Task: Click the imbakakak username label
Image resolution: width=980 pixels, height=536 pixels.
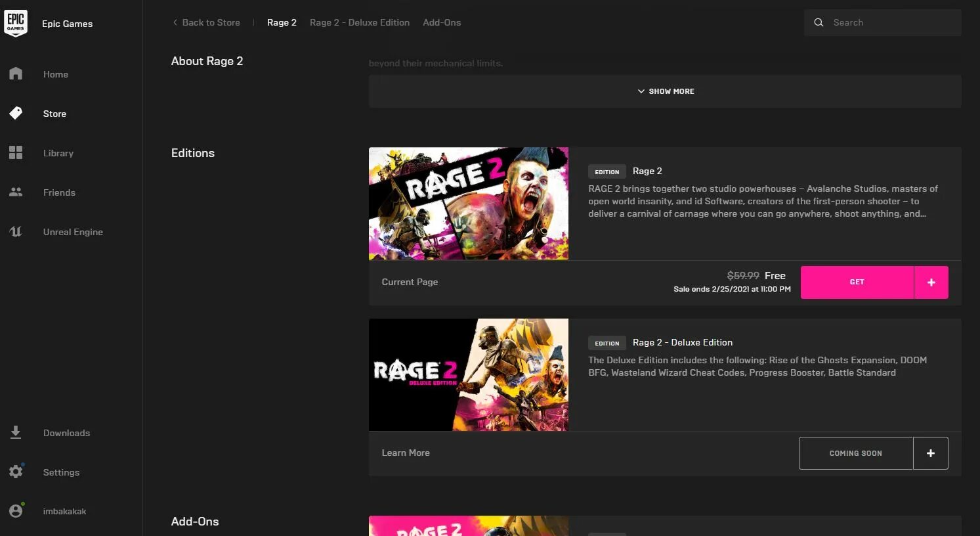Action: coord(64,511)
